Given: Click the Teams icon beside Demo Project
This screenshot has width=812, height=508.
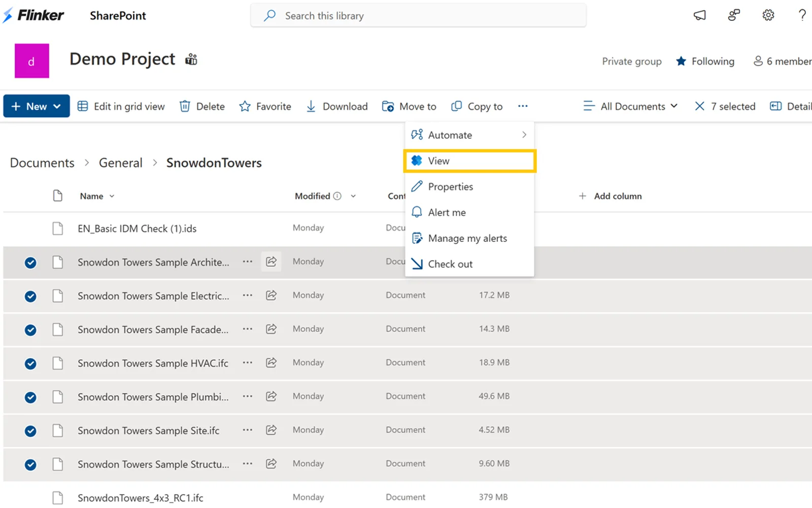Looking at the screenshot, I should (191, 59).
